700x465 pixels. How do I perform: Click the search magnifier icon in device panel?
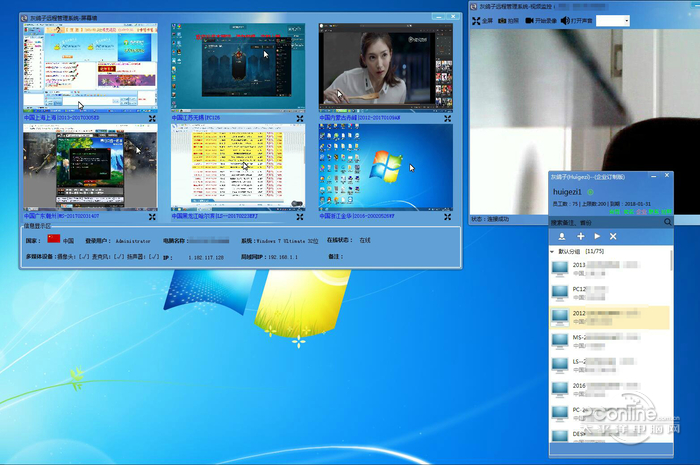(667, 222)
